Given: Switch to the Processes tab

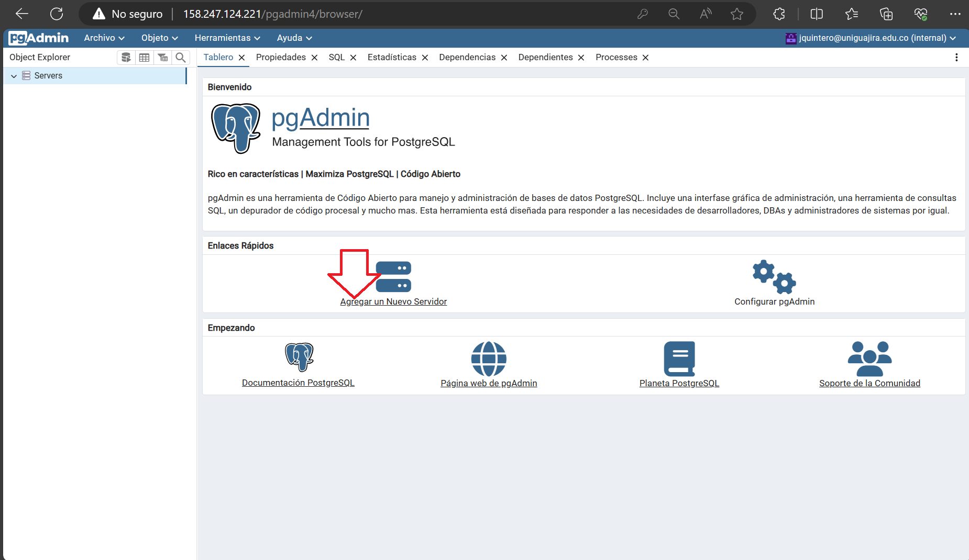Looking at the screenshot, I should pyautogui.click(x=616, y=57).
